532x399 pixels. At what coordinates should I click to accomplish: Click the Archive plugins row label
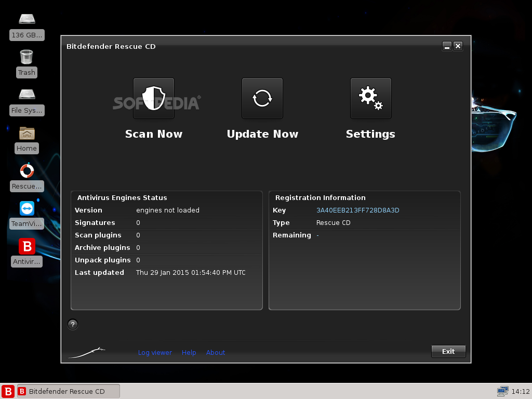click(102, 248)
